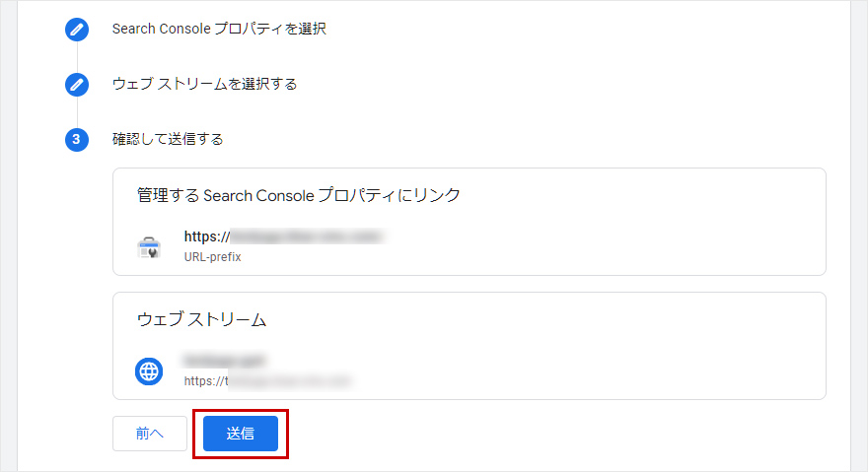Image resolution: width=868 pixels, height=472 pixels.
Task: Click the URL-prefix label under the property
Action: pos(212,257)
